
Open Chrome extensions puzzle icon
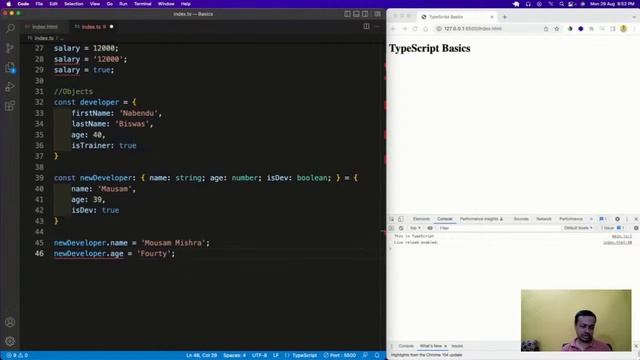point(591,29)
